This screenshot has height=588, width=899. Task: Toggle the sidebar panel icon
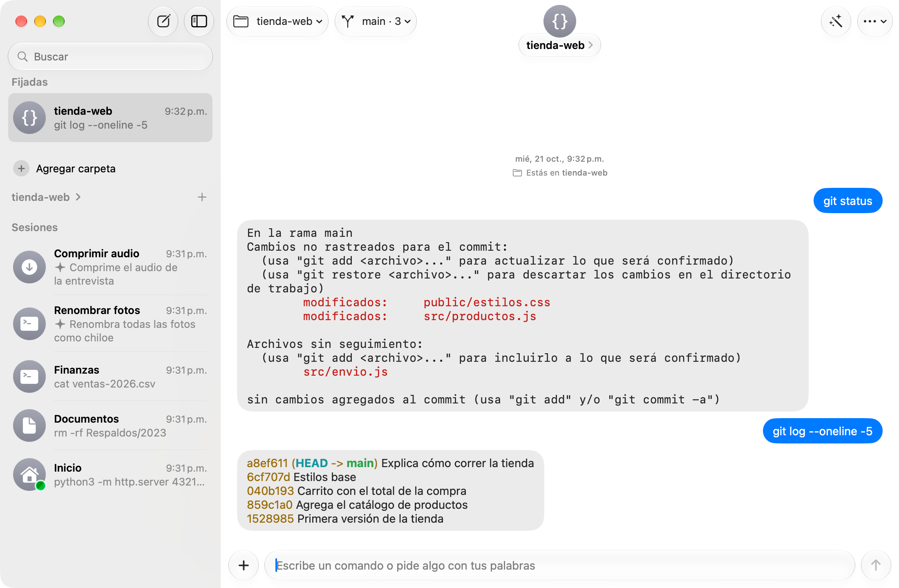point(199,21)
